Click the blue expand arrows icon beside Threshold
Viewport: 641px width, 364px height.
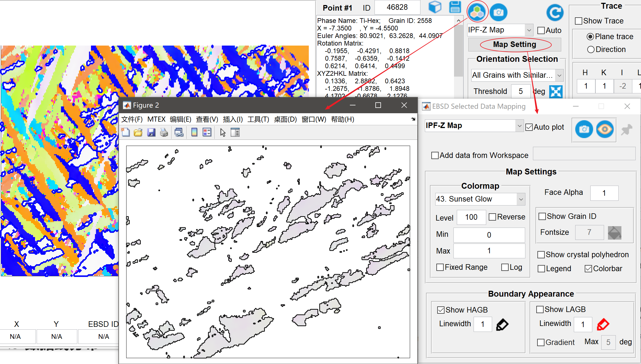point(556,91)
